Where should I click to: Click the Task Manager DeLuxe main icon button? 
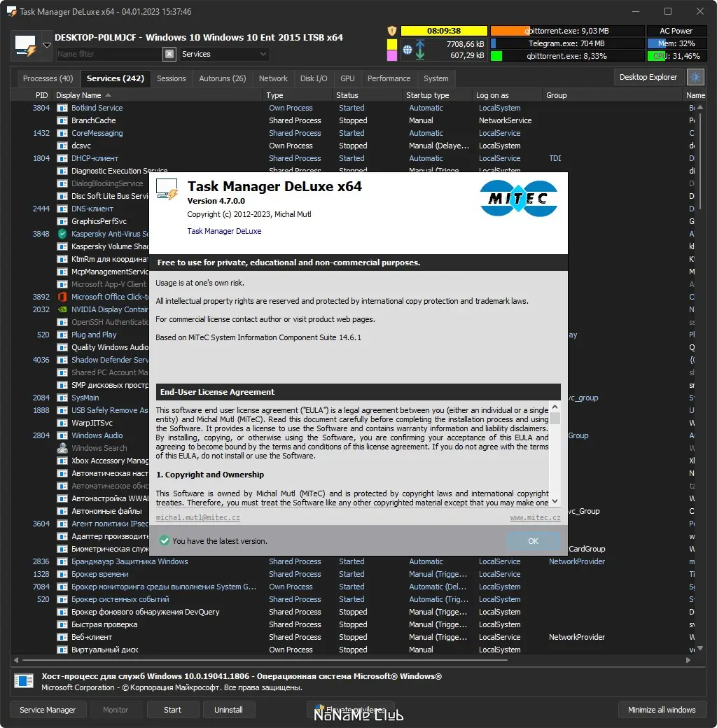25,45
